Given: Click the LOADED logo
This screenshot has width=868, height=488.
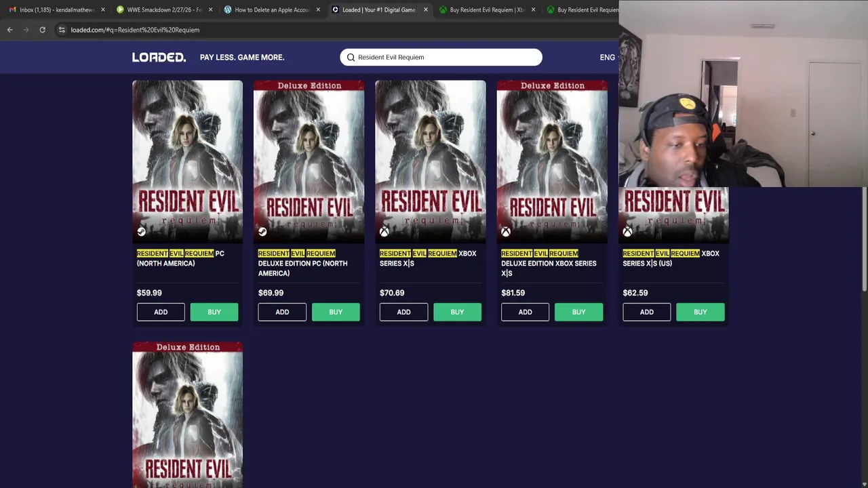Looking at the screenshot, I should coord(159,58).
